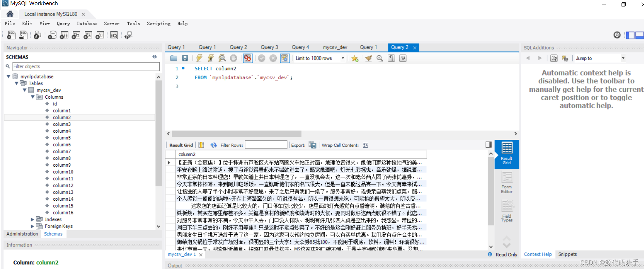The width and height of the screenshot is (644, 269).
Task: Click the Filter Rows input box
Action: click(266, 145)
